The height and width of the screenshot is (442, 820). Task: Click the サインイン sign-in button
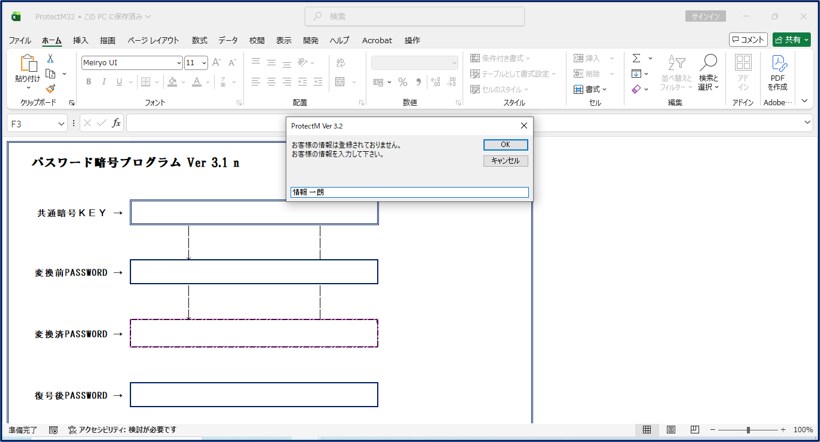click(705, 17)
